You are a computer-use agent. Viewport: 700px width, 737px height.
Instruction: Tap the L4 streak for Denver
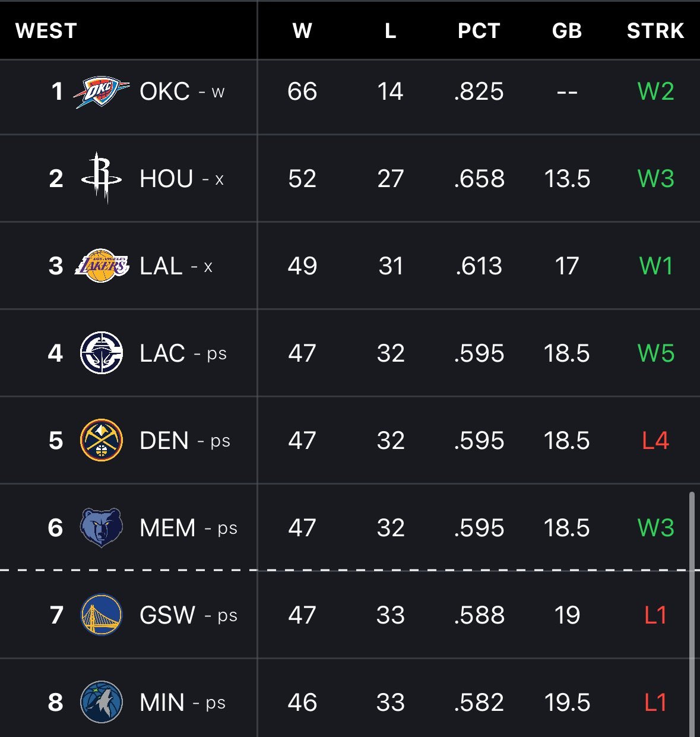click(655, 441)
